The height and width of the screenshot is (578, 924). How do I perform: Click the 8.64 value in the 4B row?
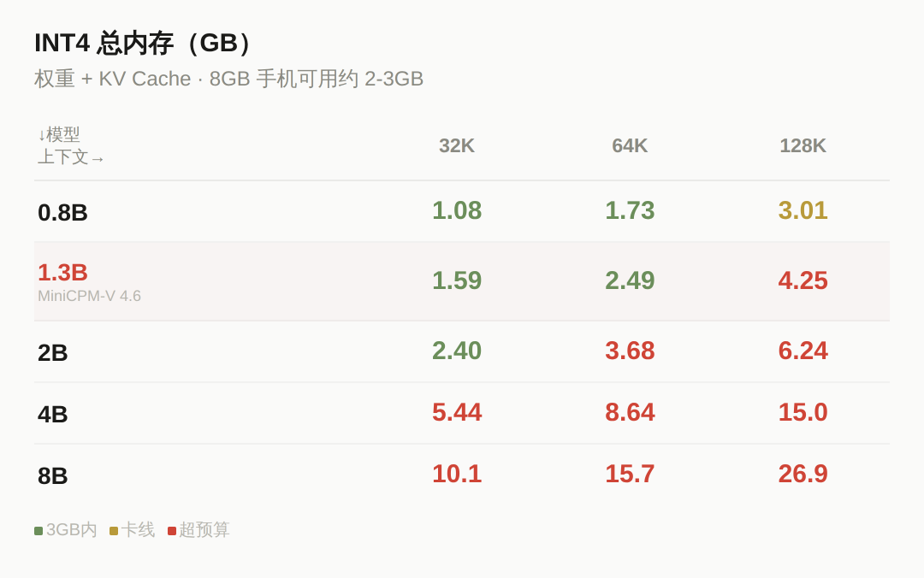click(x=630, y=412)
